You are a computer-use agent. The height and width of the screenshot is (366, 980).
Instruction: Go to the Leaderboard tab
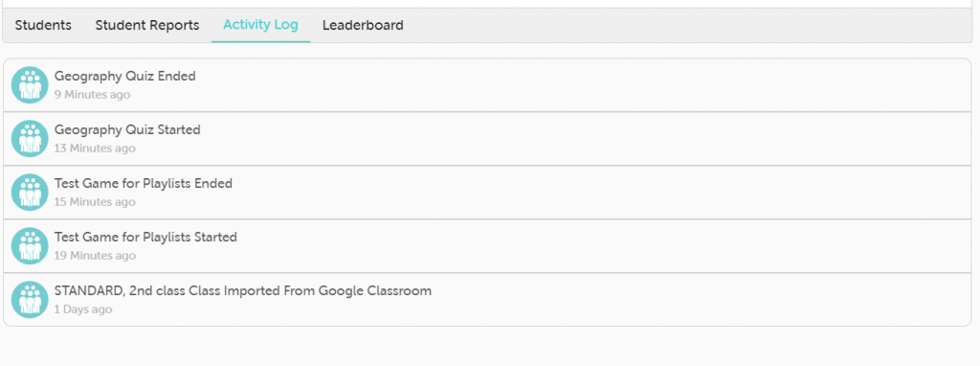click(363, 25)
